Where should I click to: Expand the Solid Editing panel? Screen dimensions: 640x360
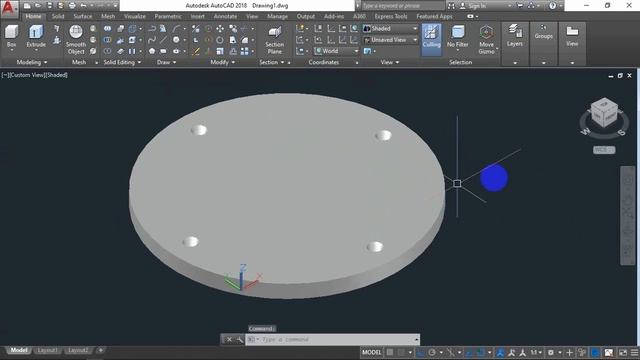122,62
